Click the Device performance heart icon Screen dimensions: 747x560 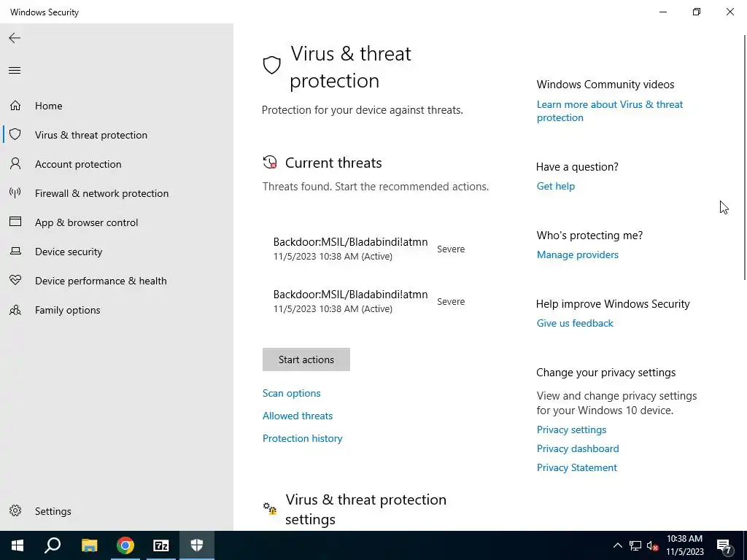point(15,280)
